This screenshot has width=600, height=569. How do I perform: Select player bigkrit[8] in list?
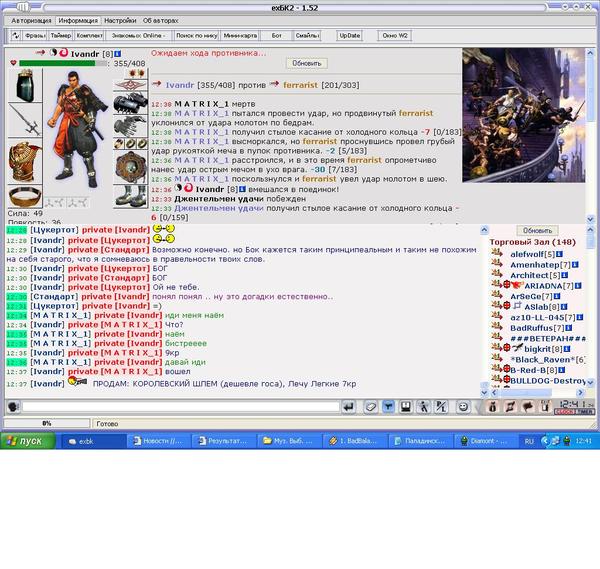click(x=543, y=349)
